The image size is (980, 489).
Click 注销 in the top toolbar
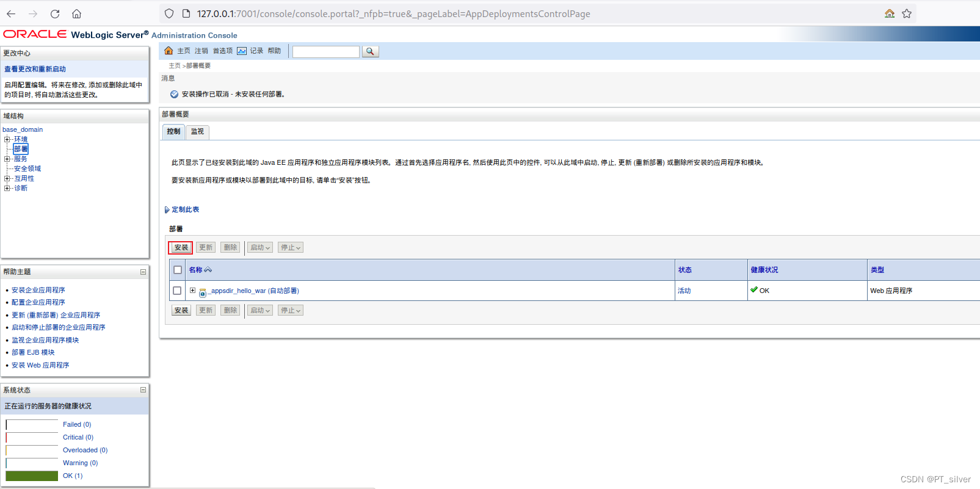201,51
